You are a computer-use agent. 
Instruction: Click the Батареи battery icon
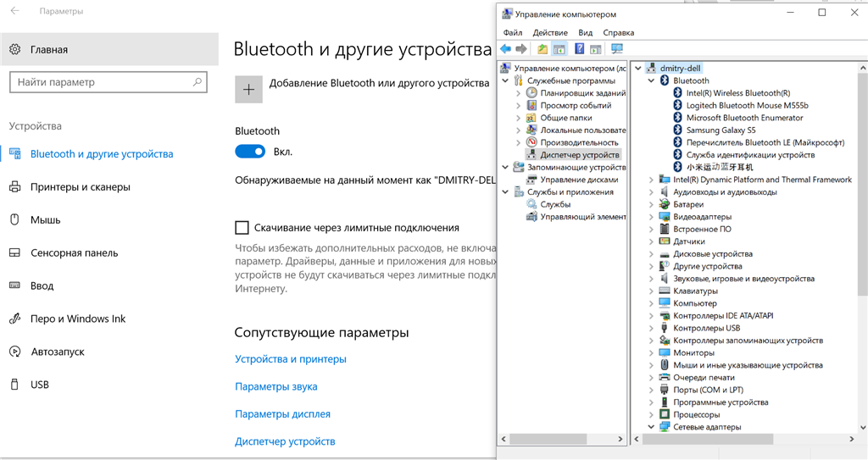tap(665, 204)
